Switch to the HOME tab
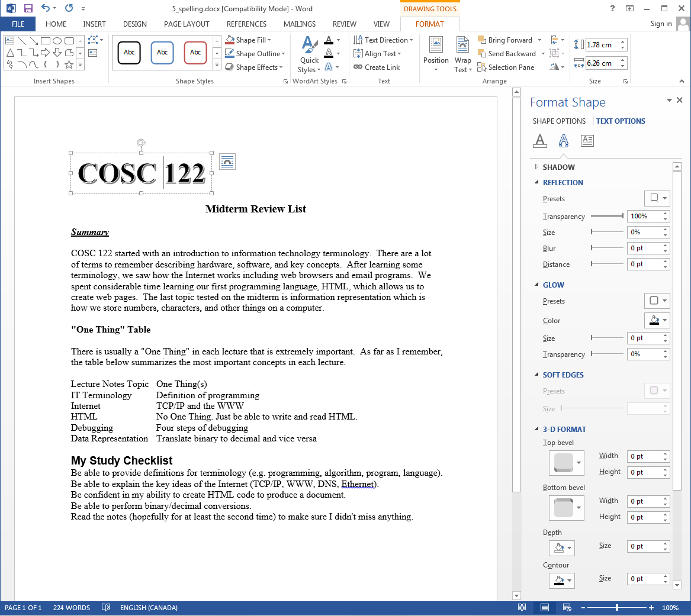Image resolution: width=691 pixels, height=616 pixels. 56,24
